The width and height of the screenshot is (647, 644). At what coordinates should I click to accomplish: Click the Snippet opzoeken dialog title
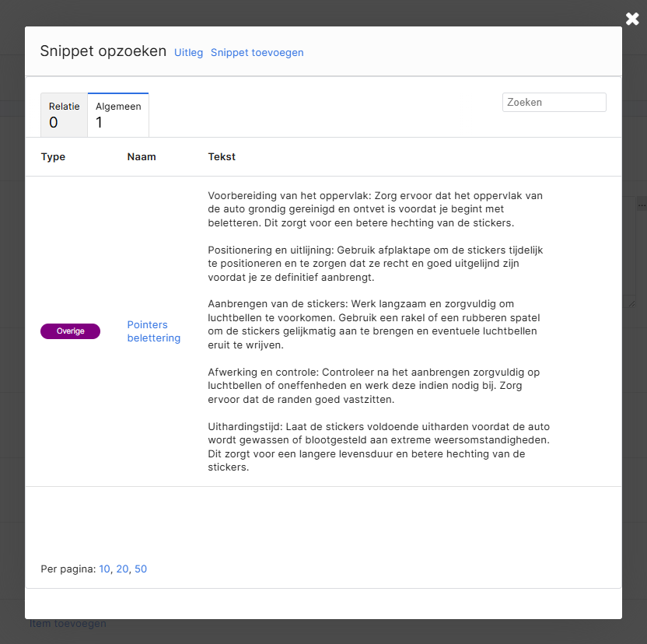103,51
